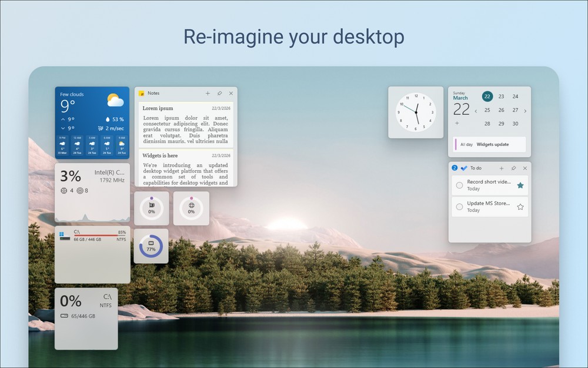Open the Widgets is here note

point(186,168)
